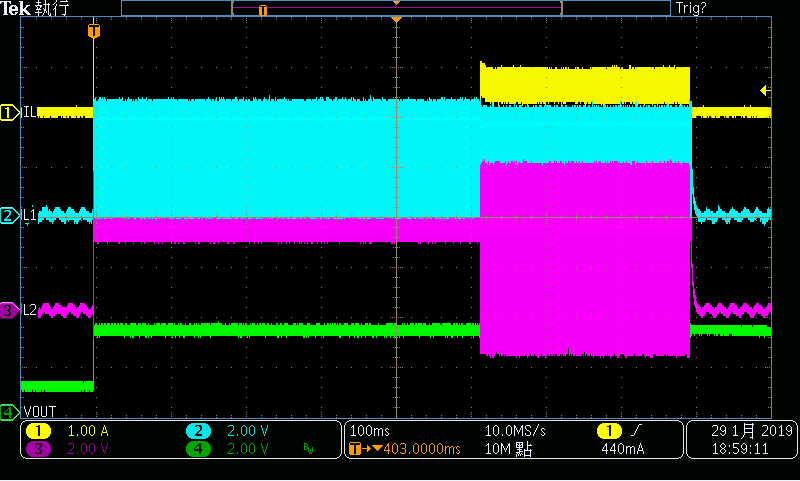Click the 440mA trigger level readout
The image size is (800, 481).
pos(622,449)
